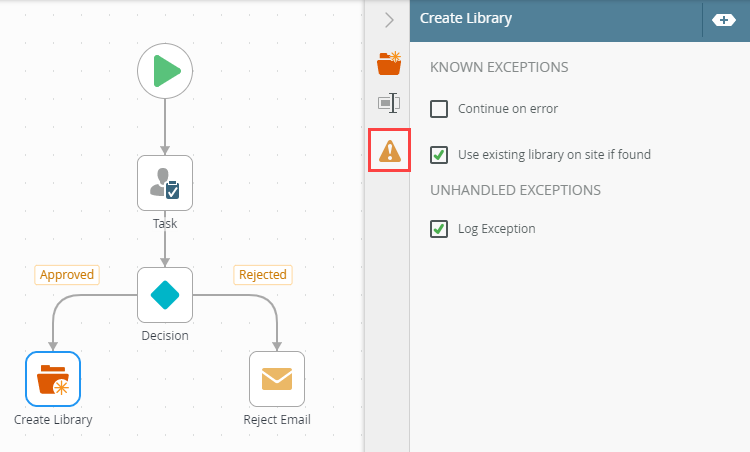Open the Properties tab in sidebar

pos(389,102)
